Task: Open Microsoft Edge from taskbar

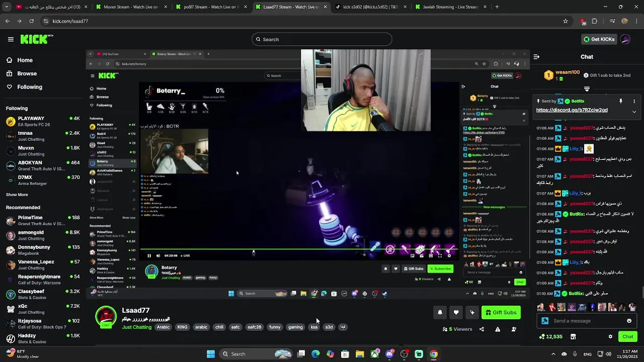Action: coord(315,354)
